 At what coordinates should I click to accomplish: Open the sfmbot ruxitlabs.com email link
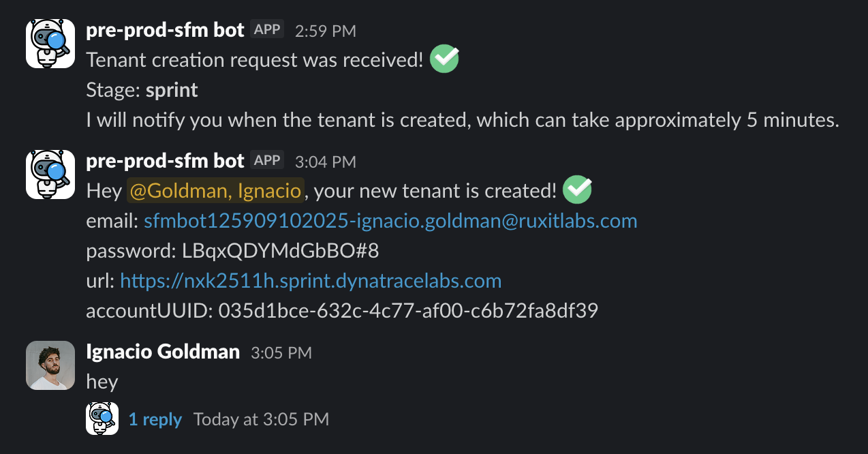[x=390, y=221]
